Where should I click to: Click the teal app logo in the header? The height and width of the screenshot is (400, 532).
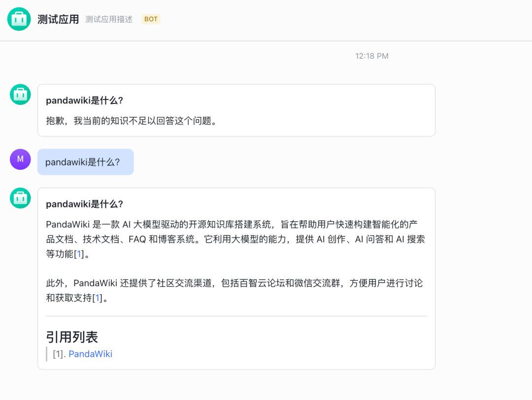(x=20, y=19)
